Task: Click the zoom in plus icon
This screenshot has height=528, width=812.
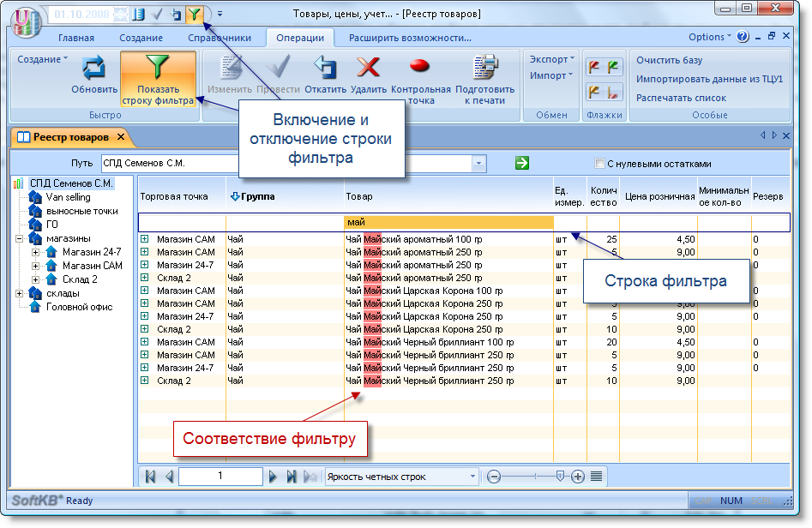Action: (578, 477)
